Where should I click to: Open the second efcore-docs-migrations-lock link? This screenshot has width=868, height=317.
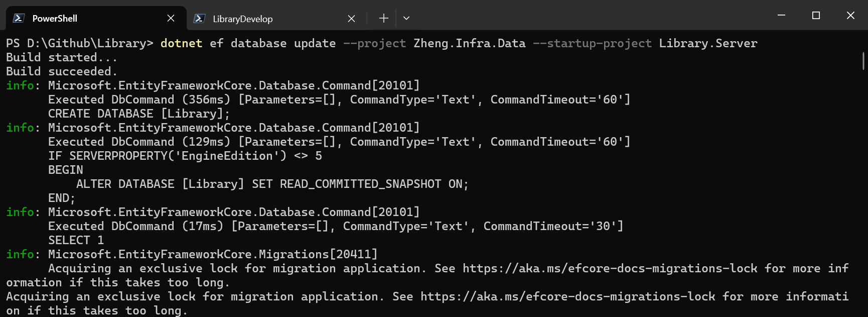tap(567, 297)
